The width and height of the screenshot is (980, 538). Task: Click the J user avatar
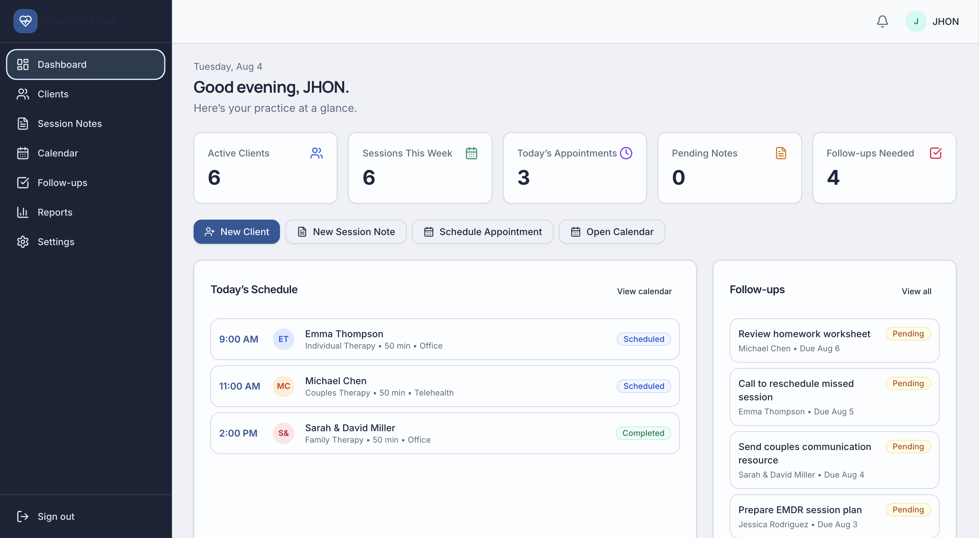coord(916,21)
